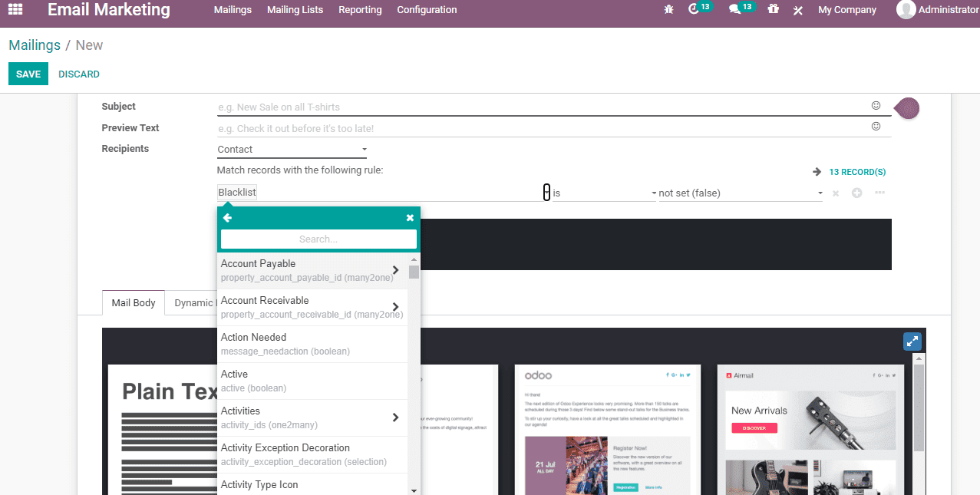980x495 pixels.
Task: Select the Active boolean field
Action: click(x=312, y=381)
